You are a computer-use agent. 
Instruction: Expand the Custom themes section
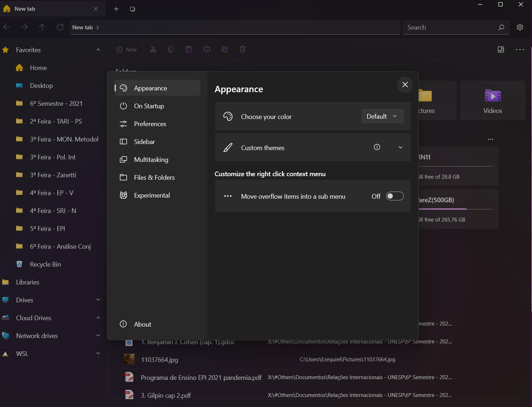click(400, 147)
